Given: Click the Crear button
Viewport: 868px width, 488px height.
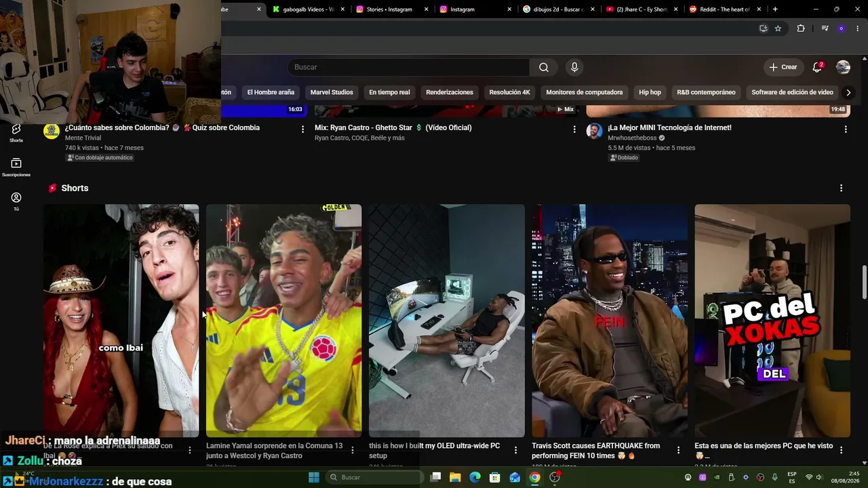Looking at the screenshot, I should pyautogui.click(x=783, y=67).
